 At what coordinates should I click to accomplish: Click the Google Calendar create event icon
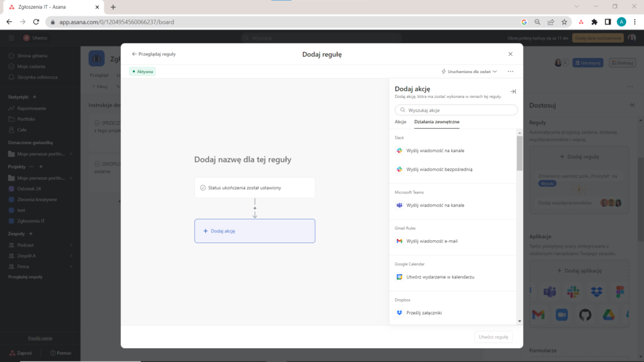399,277
